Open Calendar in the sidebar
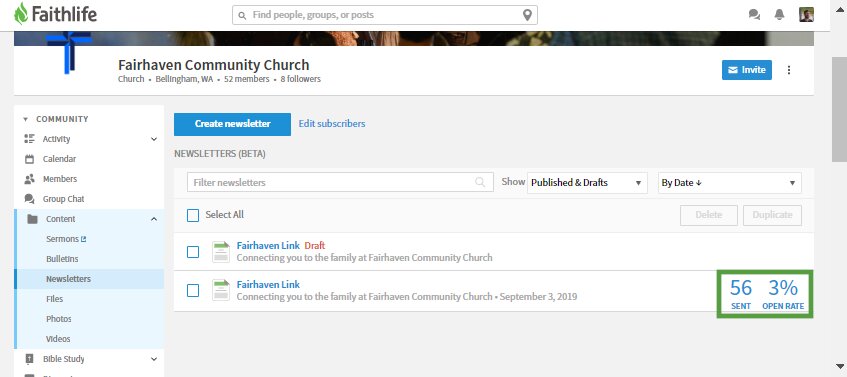 (x=59, y=159)
